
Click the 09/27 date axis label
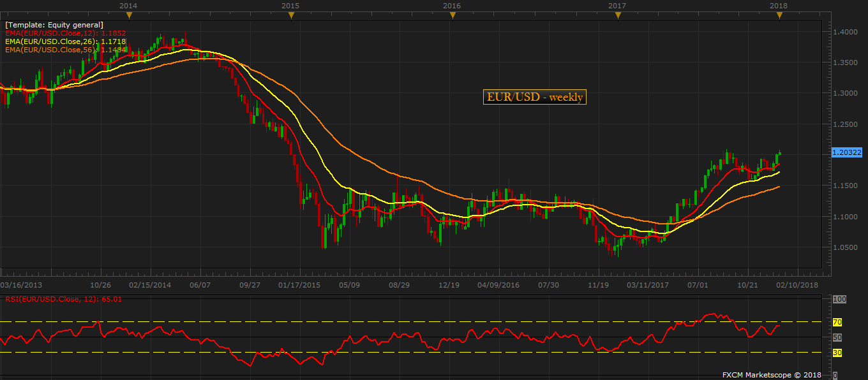[x=250, y=285]
